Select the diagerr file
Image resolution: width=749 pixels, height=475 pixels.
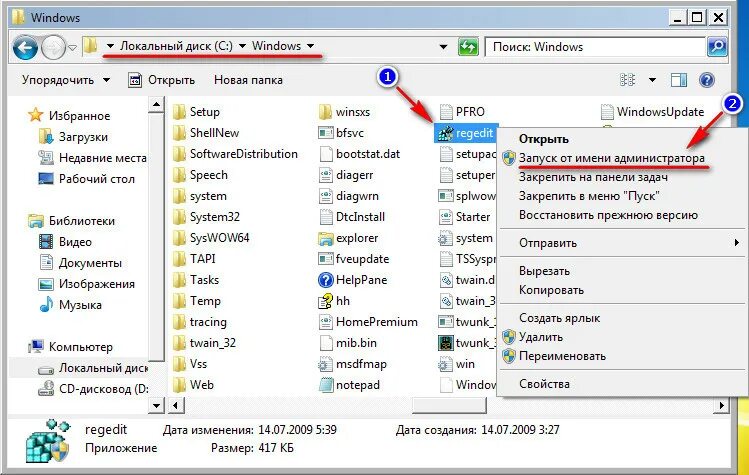pos(346,175)
